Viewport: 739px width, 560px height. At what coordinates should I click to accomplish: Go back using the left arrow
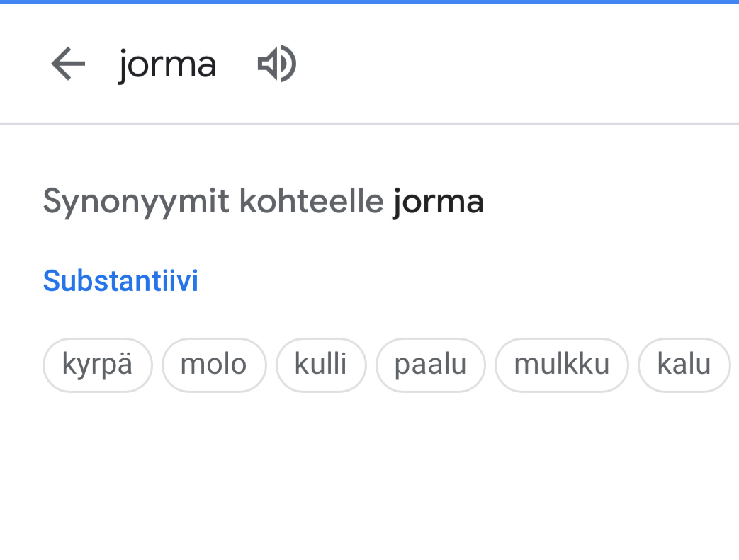coord(68,64)
